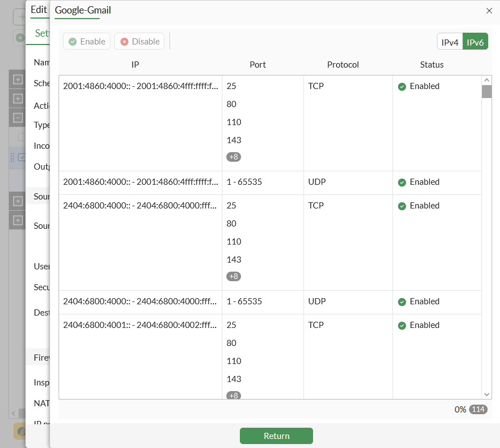Click the Disable button
The height and width of the screenshot is (448, 500).
coord(139,41)
